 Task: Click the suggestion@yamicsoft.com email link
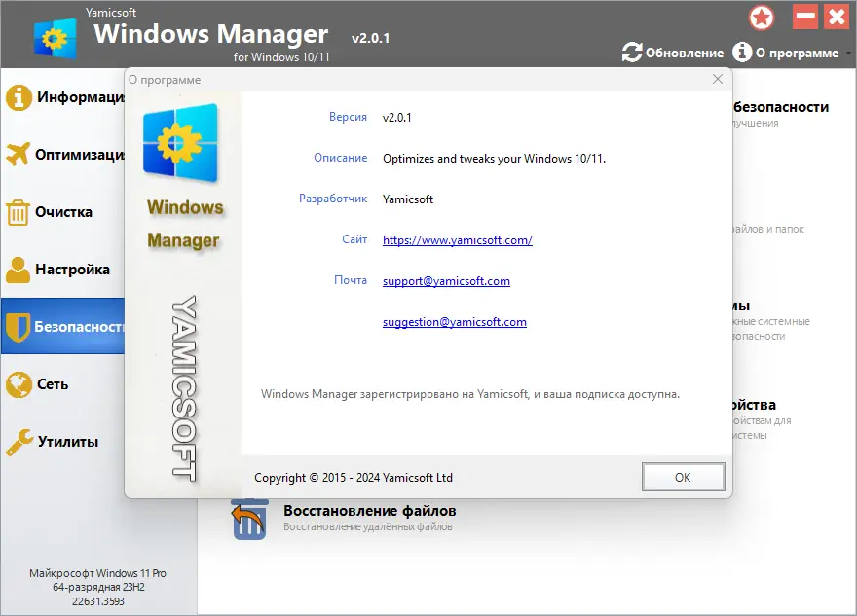tap(455, 322)
